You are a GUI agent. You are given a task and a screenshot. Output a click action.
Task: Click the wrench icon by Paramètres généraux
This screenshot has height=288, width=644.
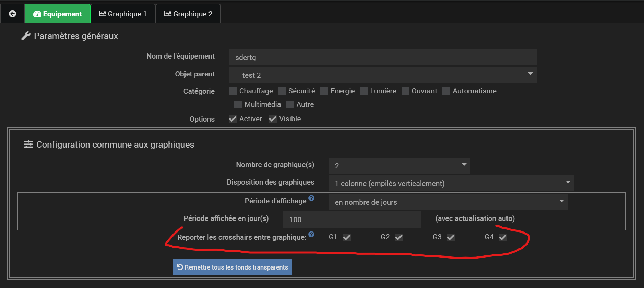pos(26,36)
